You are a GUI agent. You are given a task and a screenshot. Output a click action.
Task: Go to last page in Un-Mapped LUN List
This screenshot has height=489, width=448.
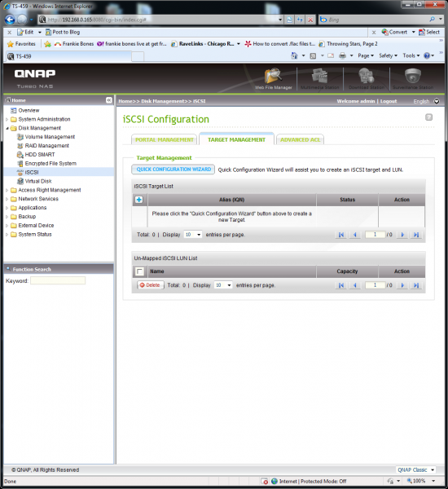(416, 285)
